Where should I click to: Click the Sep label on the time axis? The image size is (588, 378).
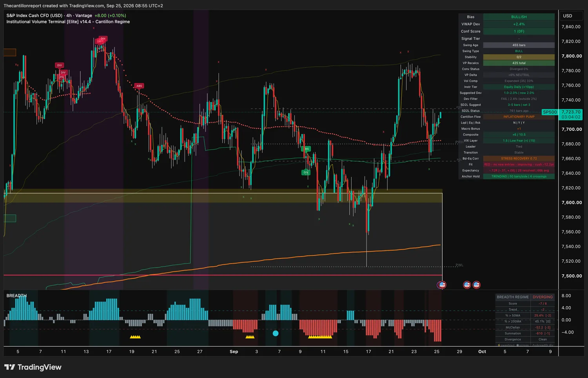pos(234,352)
